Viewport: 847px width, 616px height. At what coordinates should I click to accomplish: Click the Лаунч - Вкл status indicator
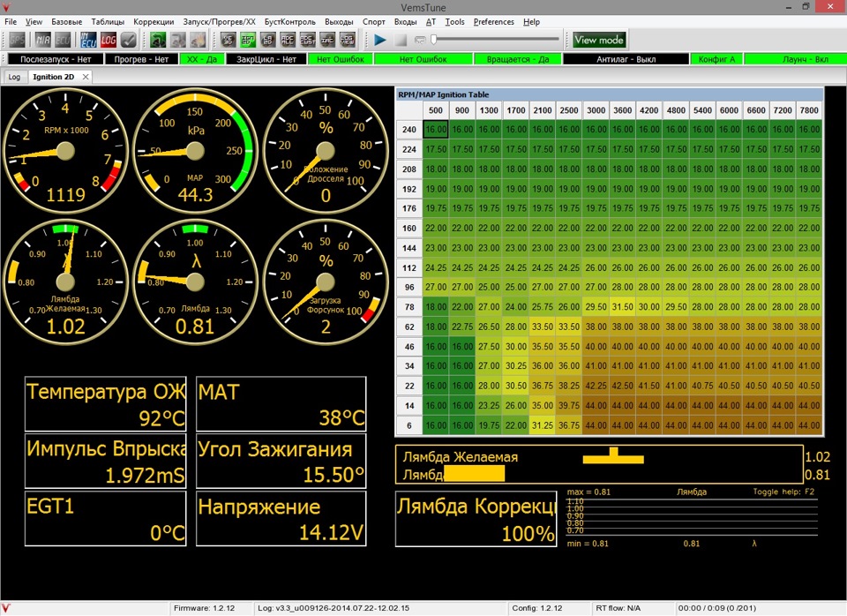[x=796, y=59]
